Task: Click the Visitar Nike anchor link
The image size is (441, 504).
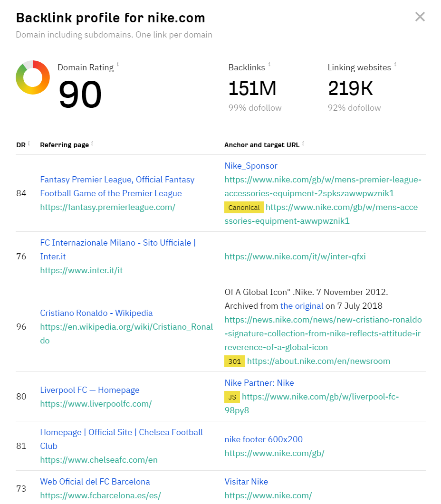Action: 246,482
